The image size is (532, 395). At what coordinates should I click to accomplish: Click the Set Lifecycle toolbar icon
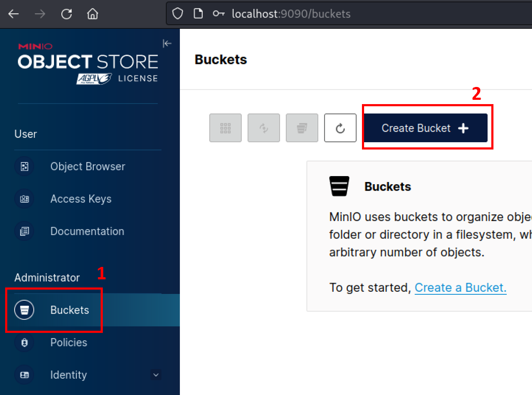302,128
